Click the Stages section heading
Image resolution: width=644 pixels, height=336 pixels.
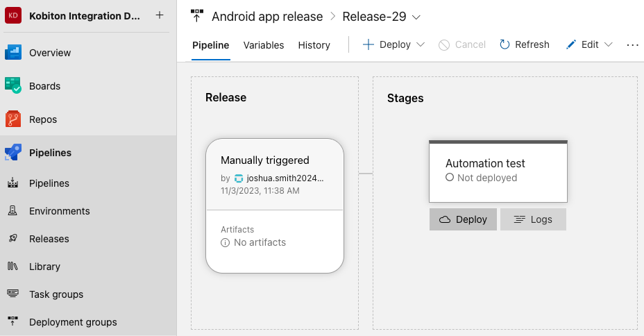click(x=405, y=98)
